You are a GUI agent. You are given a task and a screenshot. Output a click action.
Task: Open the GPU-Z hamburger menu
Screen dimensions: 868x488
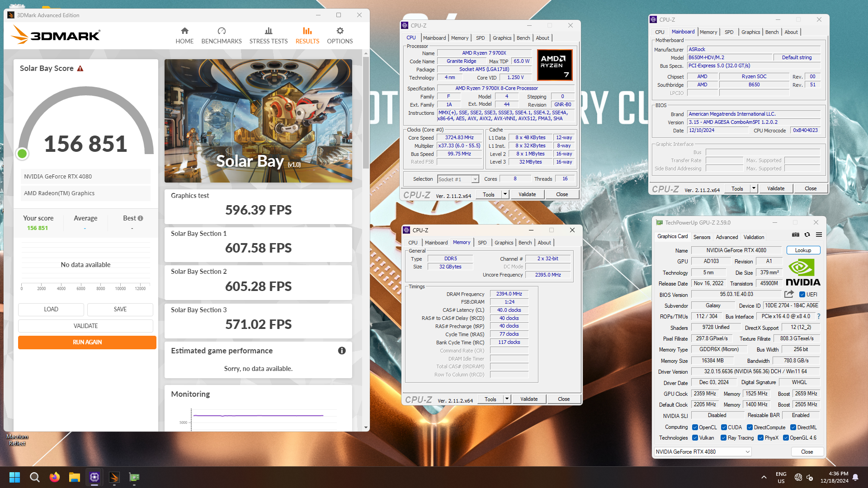819,235
